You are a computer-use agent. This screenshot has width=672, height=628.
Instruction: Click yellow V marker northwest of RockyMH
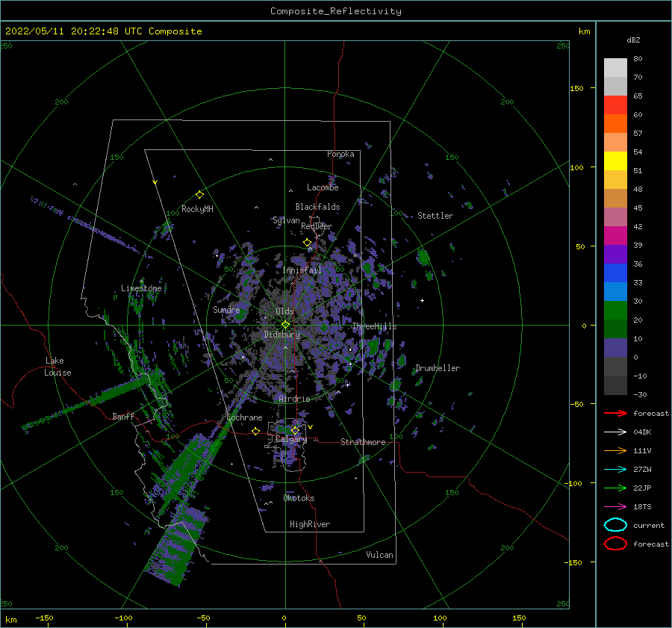155,182
